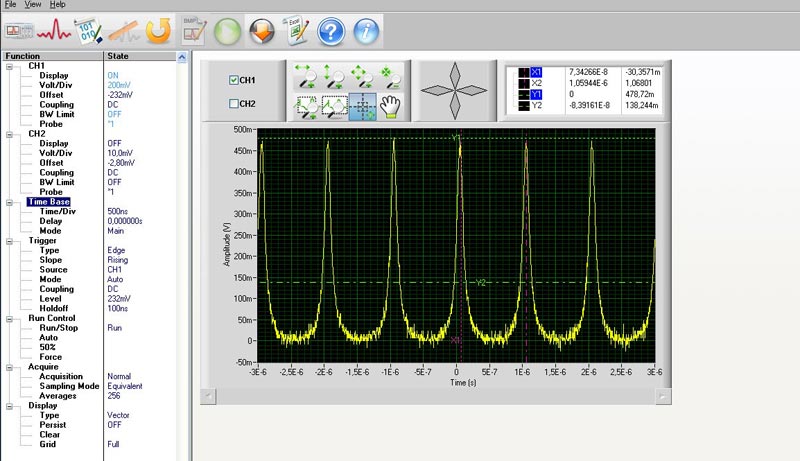The width and height of the screenshot is (800, 461).
Task: Select the Force item under Run Control
Action: pyautogui.click(x=51, y=357)
